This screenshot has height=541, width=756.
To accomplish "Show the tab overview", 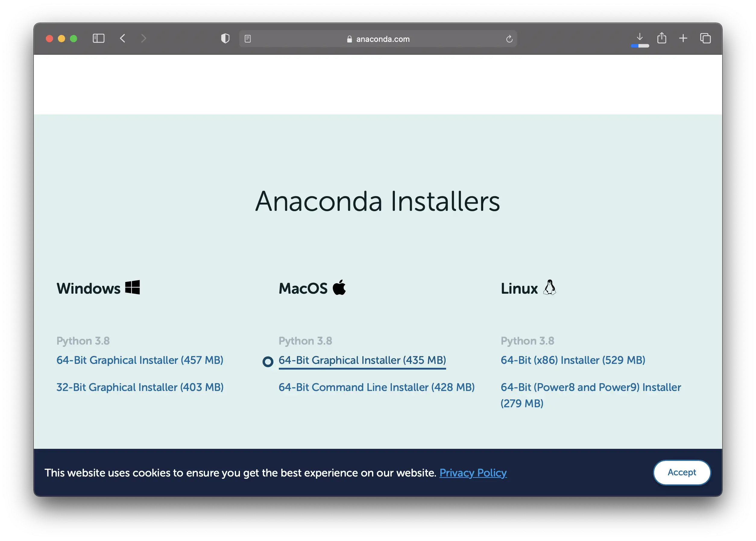I will coord(705,39).
